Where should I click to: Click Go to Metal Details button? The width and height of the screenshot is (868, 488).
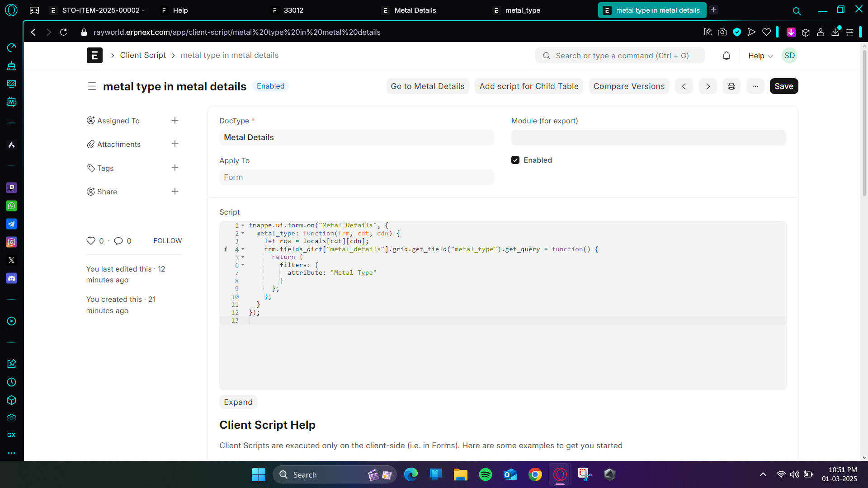point(427,86)
